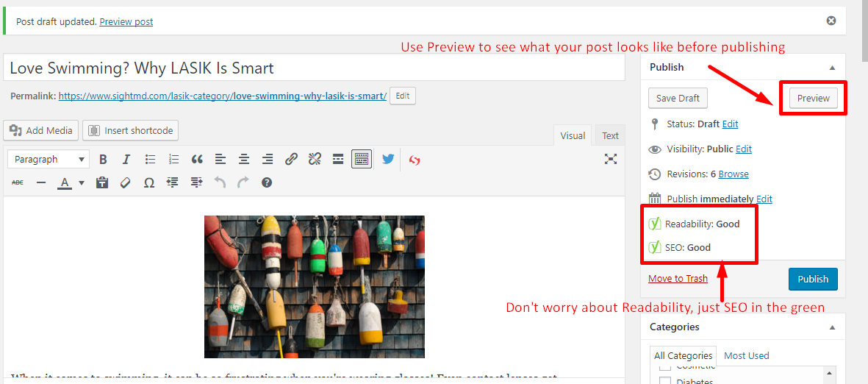Insert a horizontal line
This screenshot has width=868, height=384.
pyautogui.click(x=41, y=182)
